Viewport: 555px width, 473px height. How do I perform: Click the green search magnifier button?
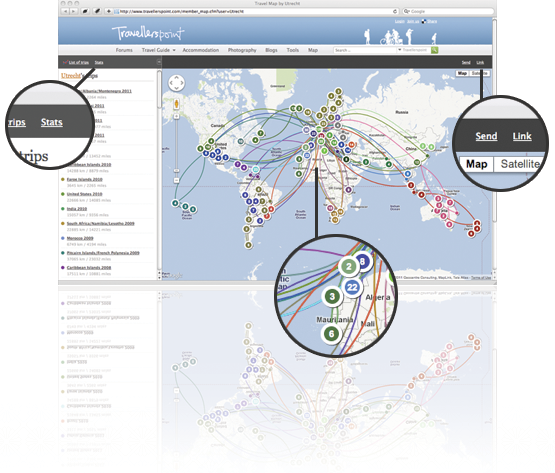click(434, 50)
